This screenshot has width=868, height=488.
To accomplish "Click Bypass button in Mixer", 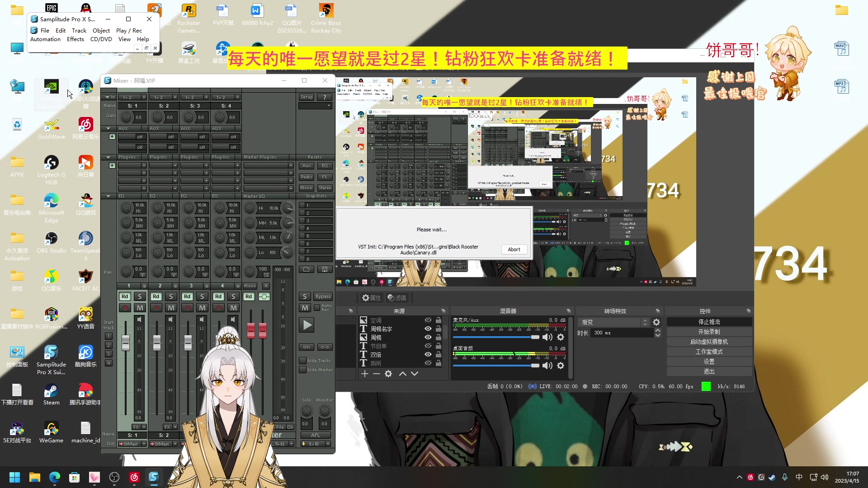I will click(x=323, y=296).
